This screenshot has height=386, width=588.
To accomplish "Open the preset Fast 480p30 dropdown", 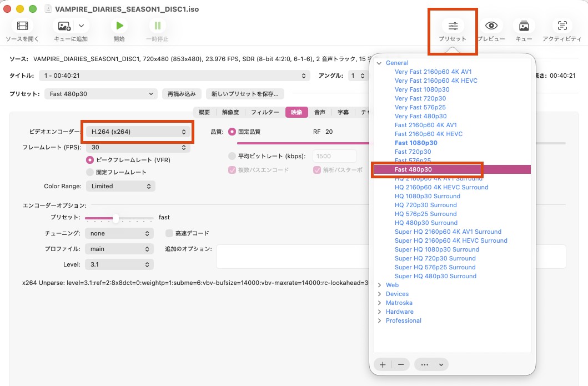I will 100,94.
